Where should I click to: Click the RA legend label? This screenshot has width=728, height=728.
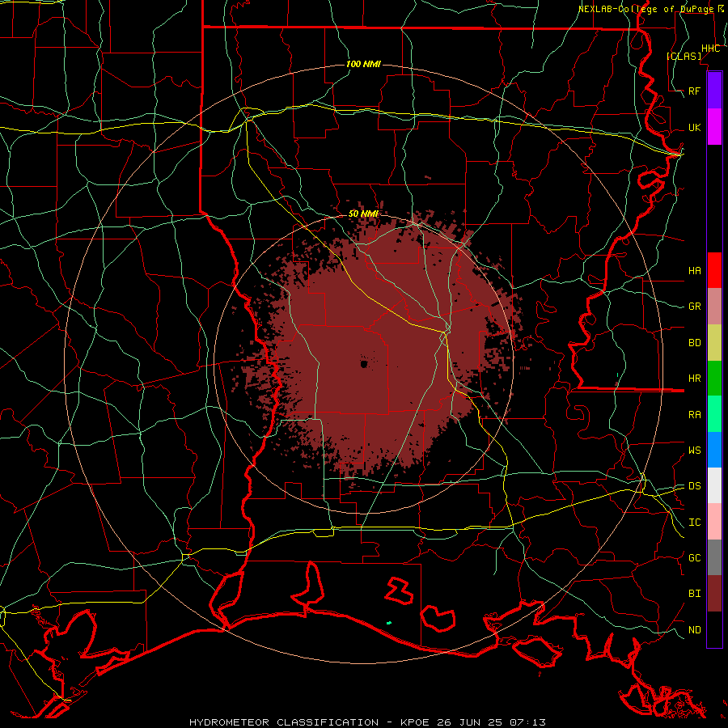pos(694,415)
